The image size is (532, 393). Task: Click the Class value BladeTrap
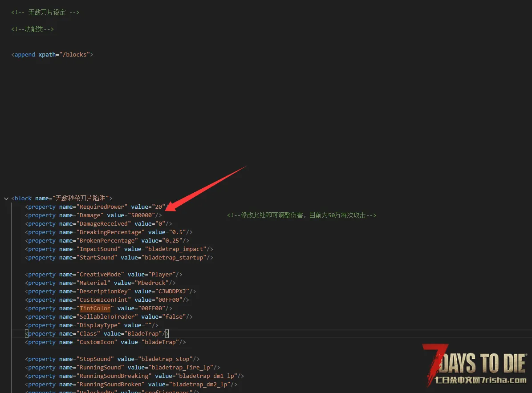coord(142,334)
